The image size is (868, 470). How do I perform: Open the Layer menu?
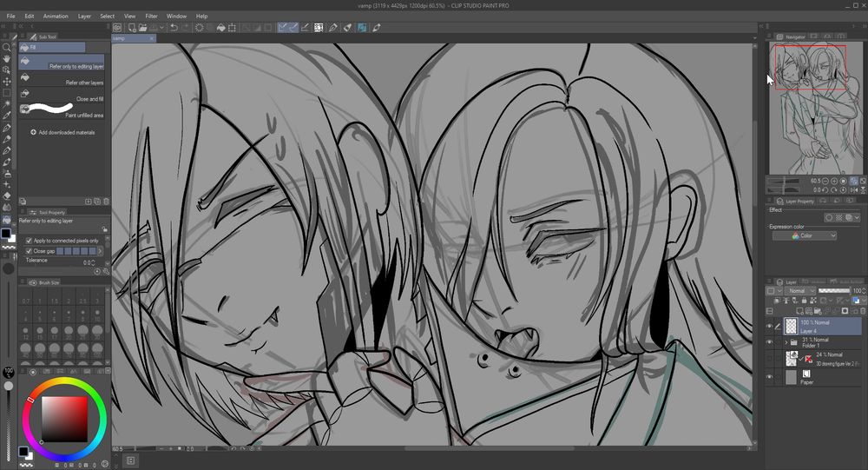coord(84,17)
